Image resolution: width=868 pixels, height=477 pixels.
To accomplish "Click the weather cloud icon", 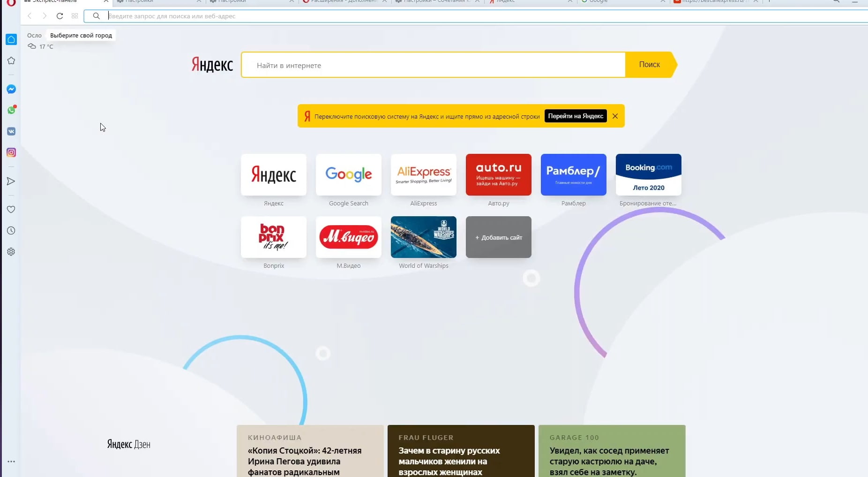I will pos(32,46).
